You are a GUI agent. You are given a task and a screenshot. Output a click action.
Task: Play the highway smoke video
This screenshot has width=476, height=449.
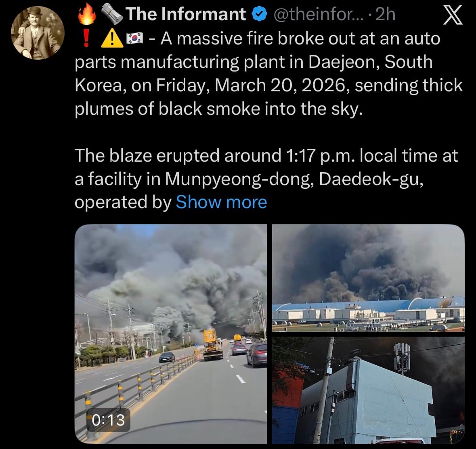click(171, 333)
